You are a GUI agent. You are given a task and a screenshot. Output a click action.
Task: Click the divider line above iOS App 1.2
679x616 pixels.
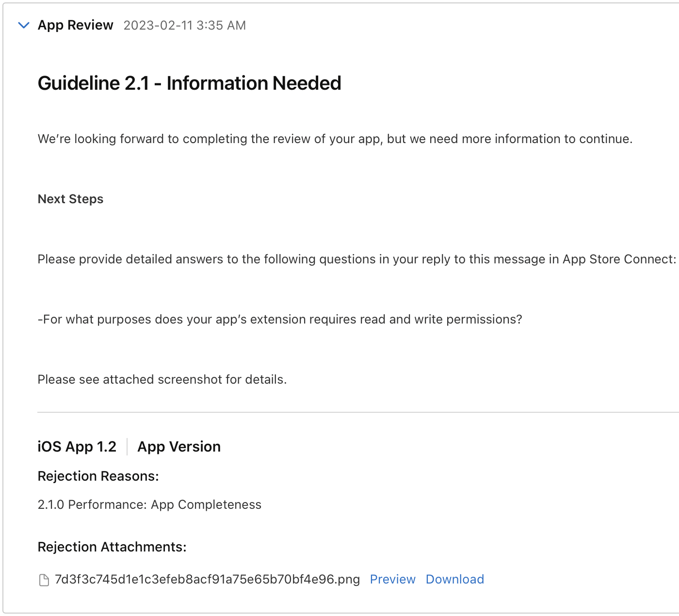click(339, 413)
